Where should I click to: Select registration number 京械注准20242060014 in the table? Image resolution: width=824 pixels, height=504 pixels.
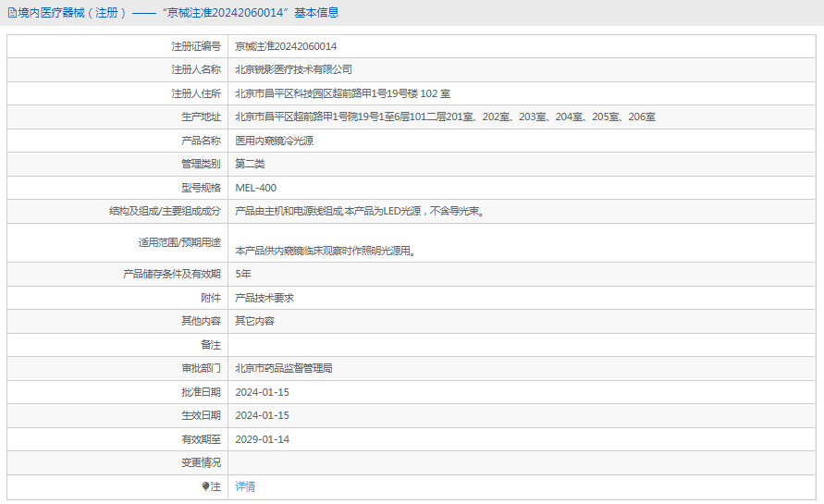point(286,46)
